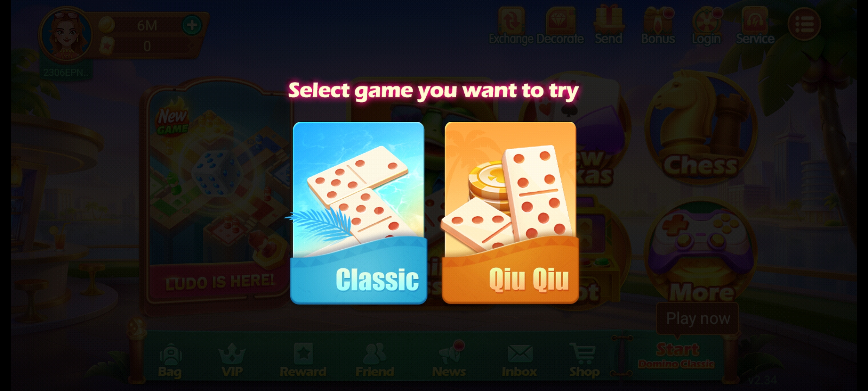
Task: Open the Shop cart tab
Action: click(584, 360)
